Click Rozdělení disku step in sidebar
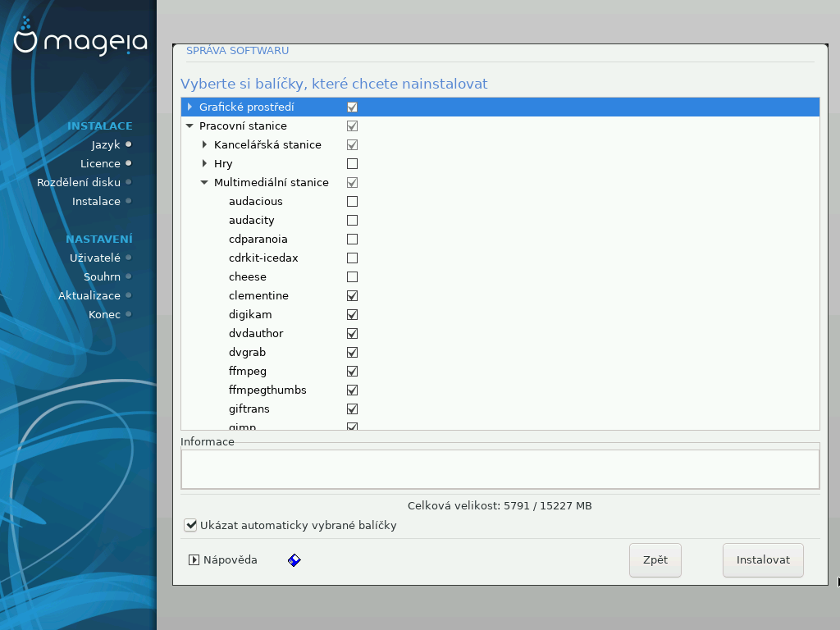This screenshot has width=840, height=630. 79,182
